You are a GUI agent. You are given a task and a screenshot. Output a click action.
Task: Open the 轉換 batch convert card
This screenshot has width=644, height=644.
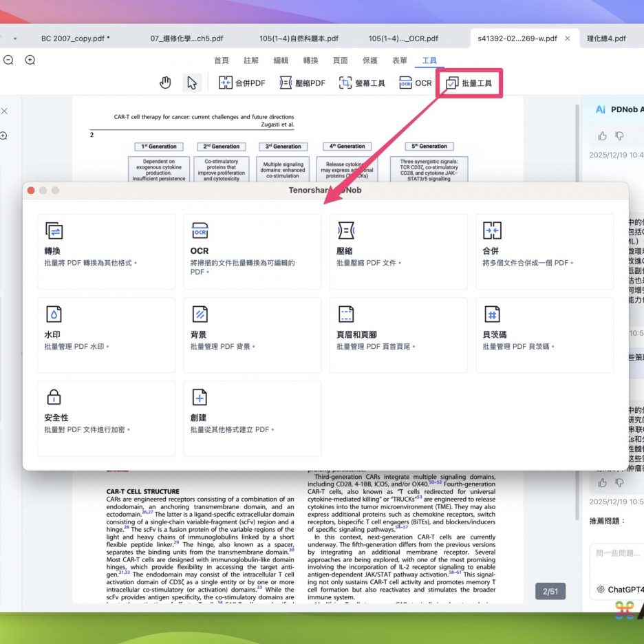[x=106, y=251]
